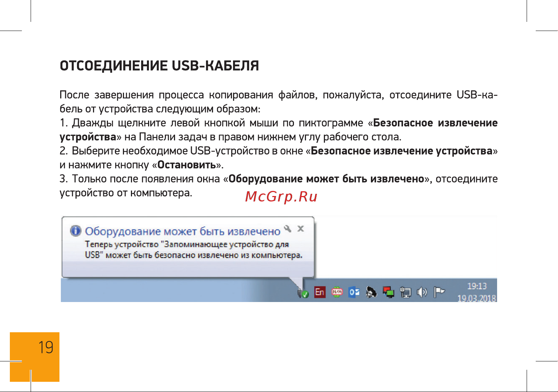Click the Safely Remove Hardware tray icon

(x=303, y=293)
